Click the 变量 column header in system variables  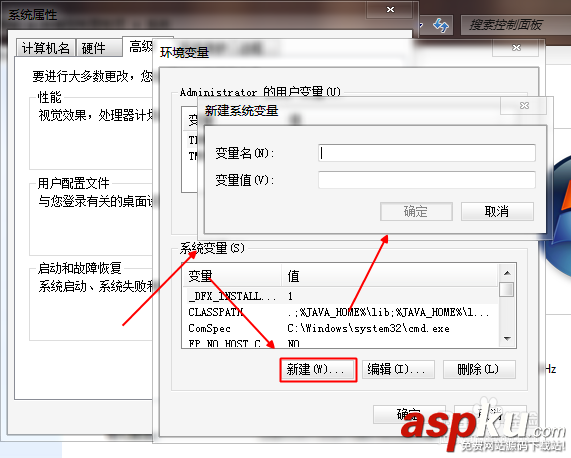pos(232,276)
